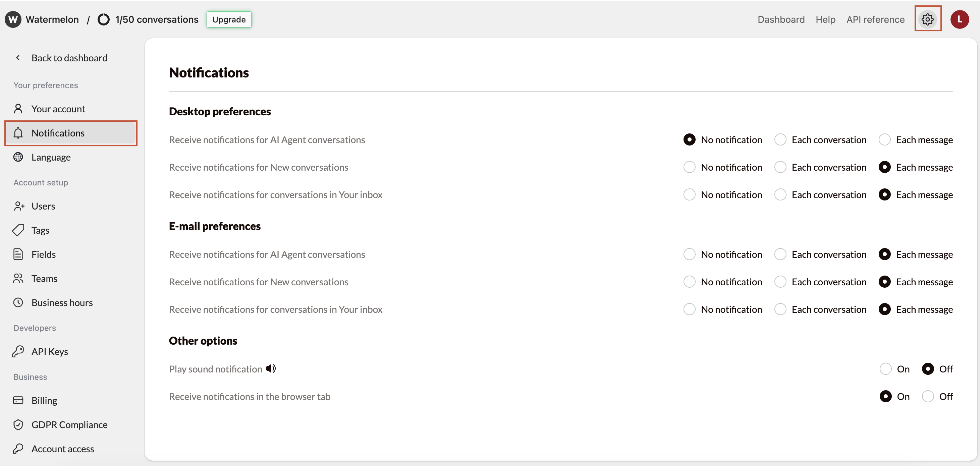Click the Teams people icon
Viewport: 980px width, 466px height.
coord(18,278)
